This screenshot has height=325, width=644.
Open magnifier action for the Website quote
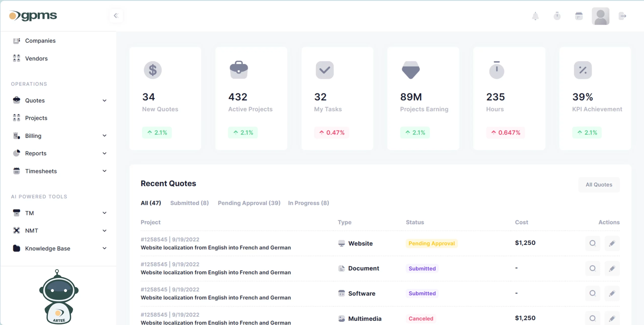coord(593,243)
